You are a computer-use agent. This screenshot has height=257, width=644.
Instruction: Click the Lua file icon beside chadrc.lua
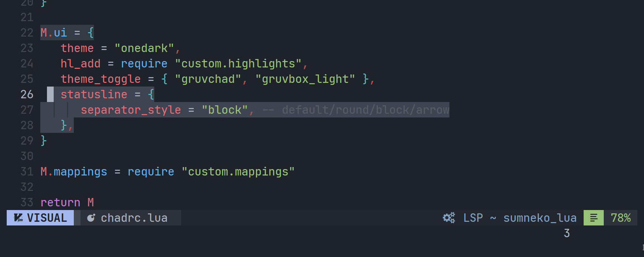[x=91, y=218]
